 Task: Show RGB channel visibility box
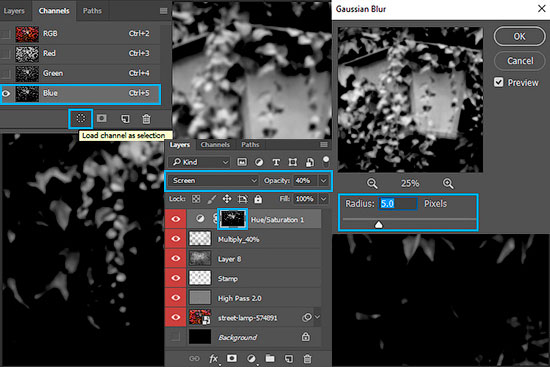5,34
